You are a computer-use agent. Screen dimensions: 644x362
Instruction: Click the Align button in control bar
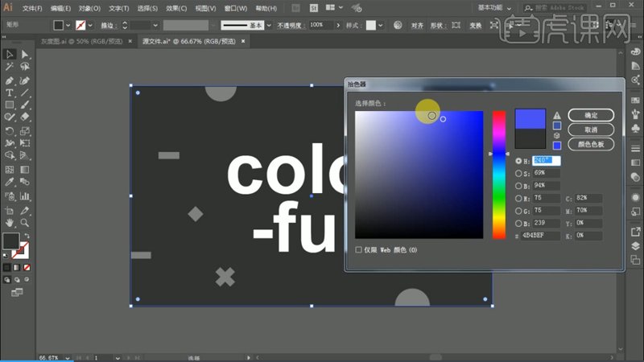click(x=417, y=26)
